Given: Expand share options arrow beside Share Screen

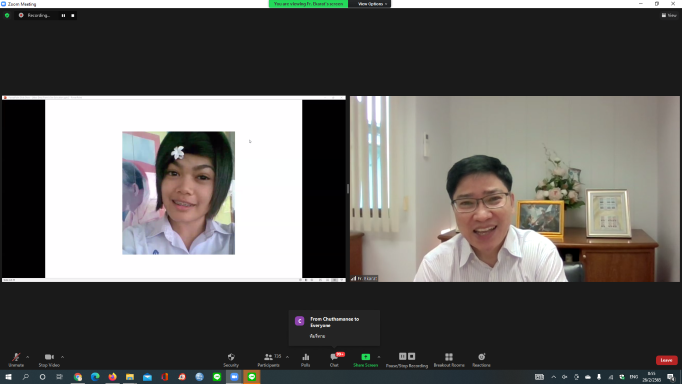Looking at the screenshot, I should pyautogui.click(x=379, y=357).
